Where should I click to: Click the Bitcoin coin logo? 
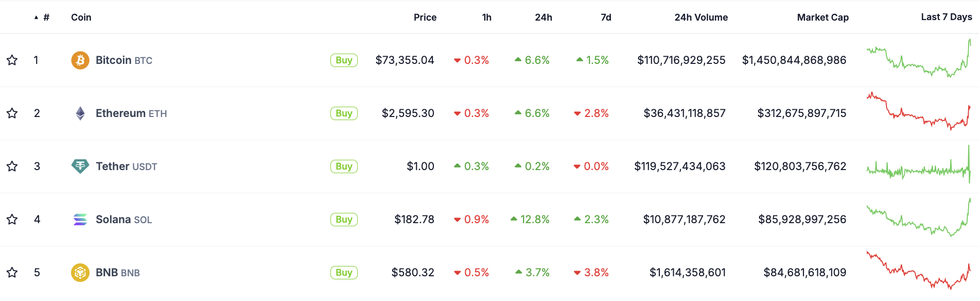click(80, 60)
